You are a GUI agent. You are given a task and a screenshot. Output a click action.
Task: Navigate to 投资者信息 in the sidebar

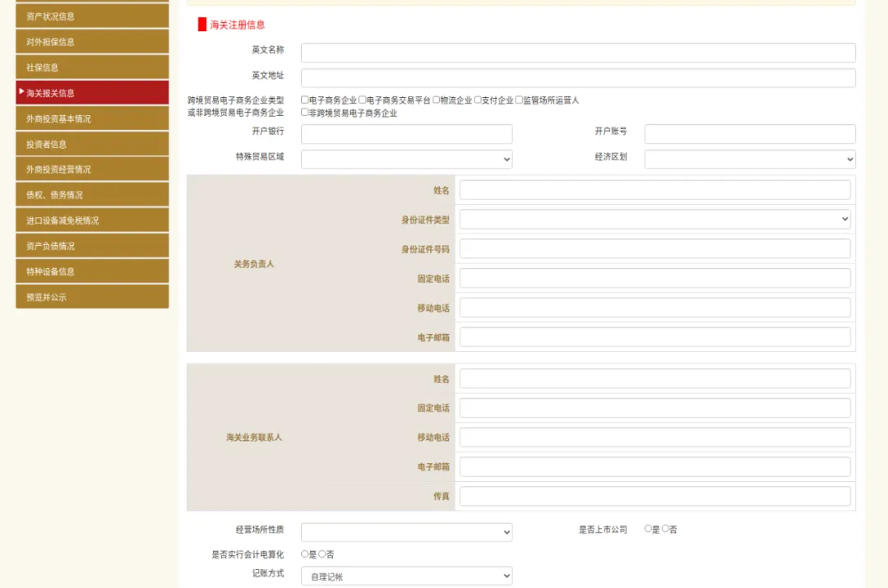(91, 143)
